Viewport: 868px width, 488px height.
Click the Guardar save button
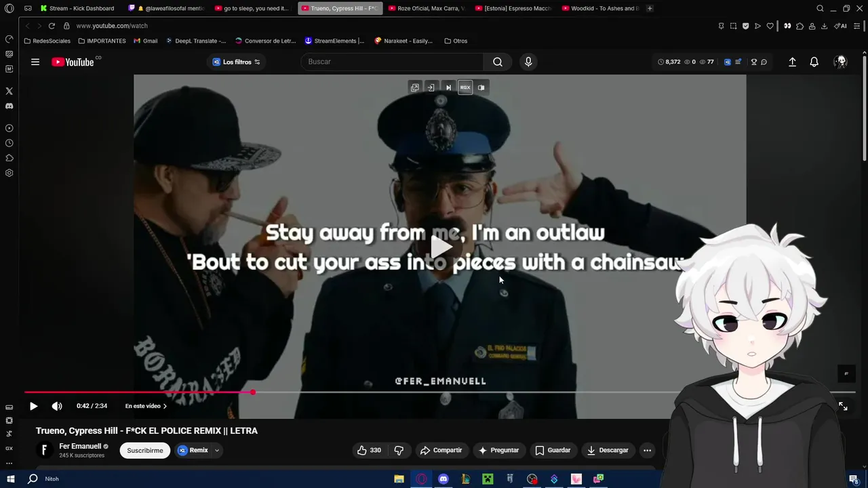(553, 450)
